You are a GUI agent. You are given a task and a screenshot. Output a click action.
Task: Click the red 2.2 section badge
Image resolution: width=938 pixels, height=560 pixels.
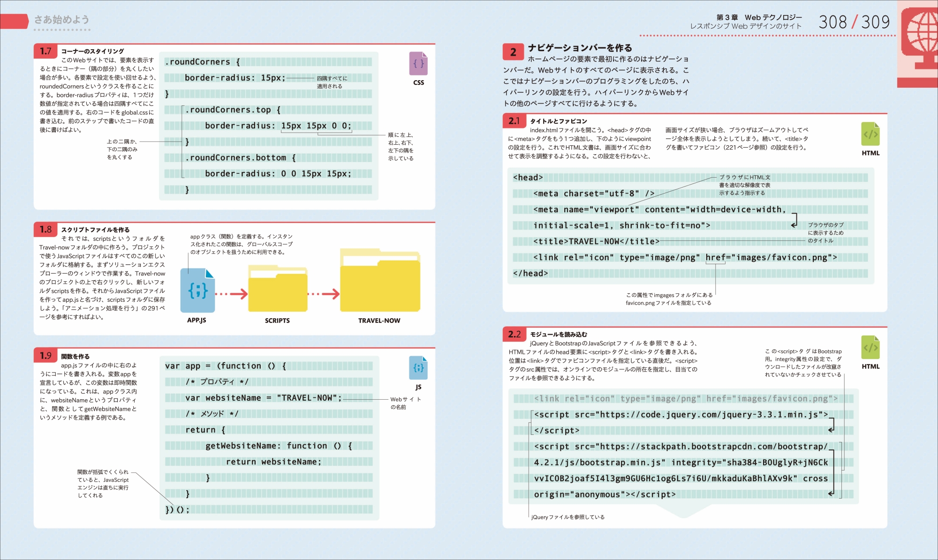(x=514, y=334)
